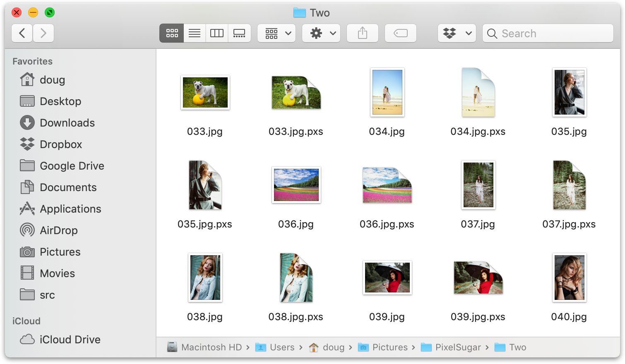Select the 033.jpg bulldog thumbnail
625x364 pixels.
tap(205, 93)
